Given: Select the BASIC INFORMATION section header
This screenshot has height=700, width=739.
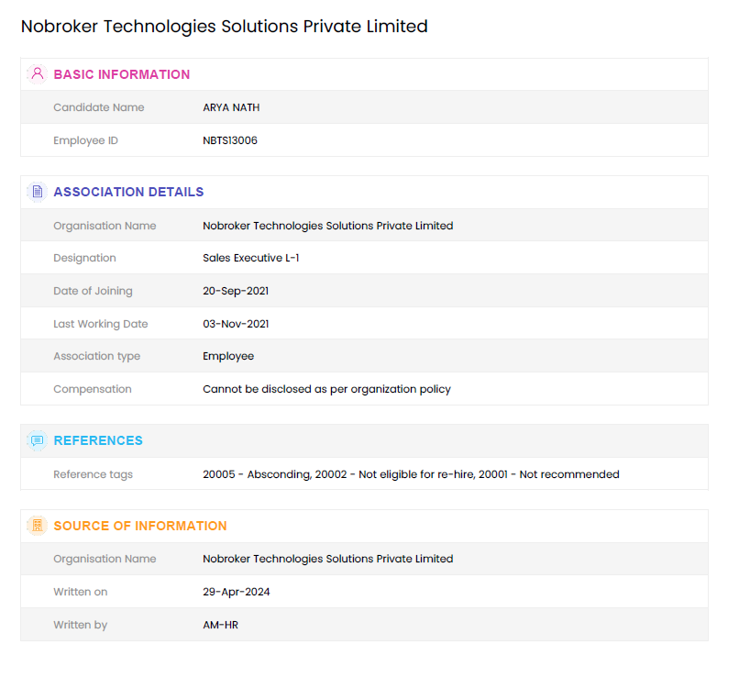Looking at the screenshot, I should 122,74.
